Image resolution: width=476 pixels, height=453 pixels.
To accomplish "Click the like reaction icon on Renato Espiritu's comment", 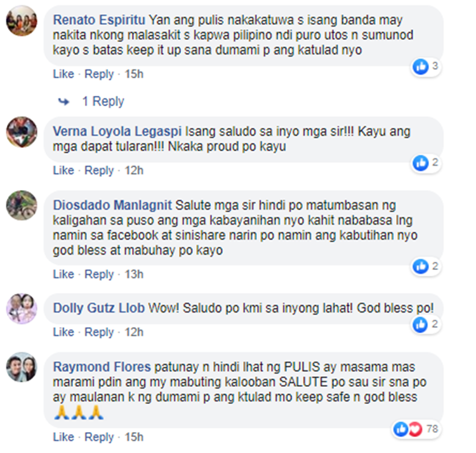I will tap(421, 67).
